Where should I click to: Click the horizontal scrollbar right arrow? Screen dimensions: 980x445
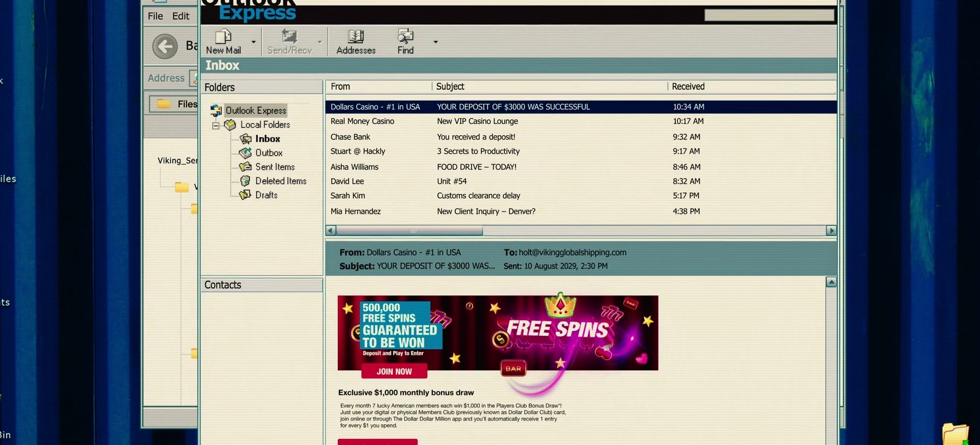click(831, 231)
